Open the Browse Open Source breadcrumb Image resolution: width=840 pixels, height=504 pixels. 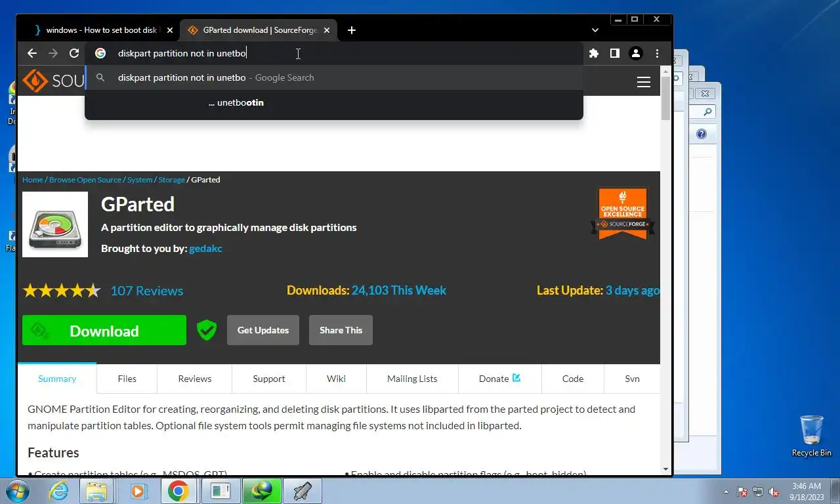pyautogui.click(x=85, y=180)
